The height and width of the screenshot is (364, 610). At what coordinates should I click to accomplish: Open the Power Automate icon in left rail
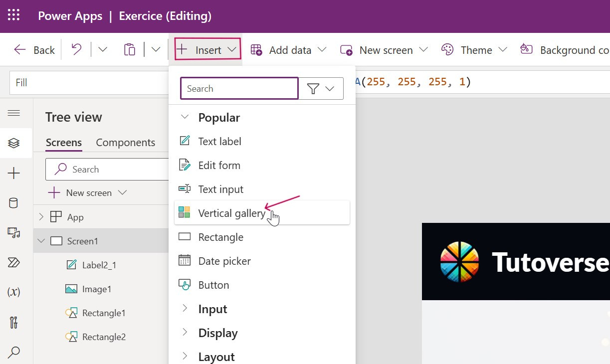tap(14, 262)
